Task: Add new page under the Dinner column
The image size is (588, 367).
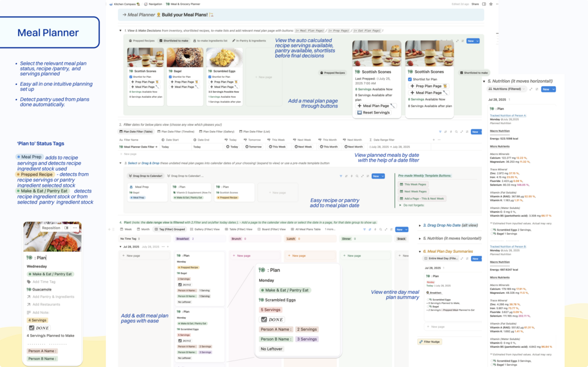Action: click(352, 256)
